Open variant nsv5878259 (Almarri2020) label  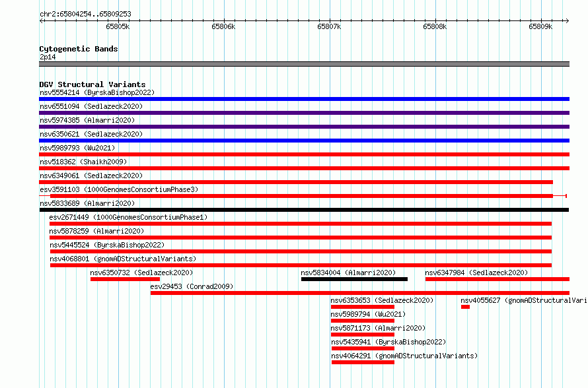click(96, 231)
